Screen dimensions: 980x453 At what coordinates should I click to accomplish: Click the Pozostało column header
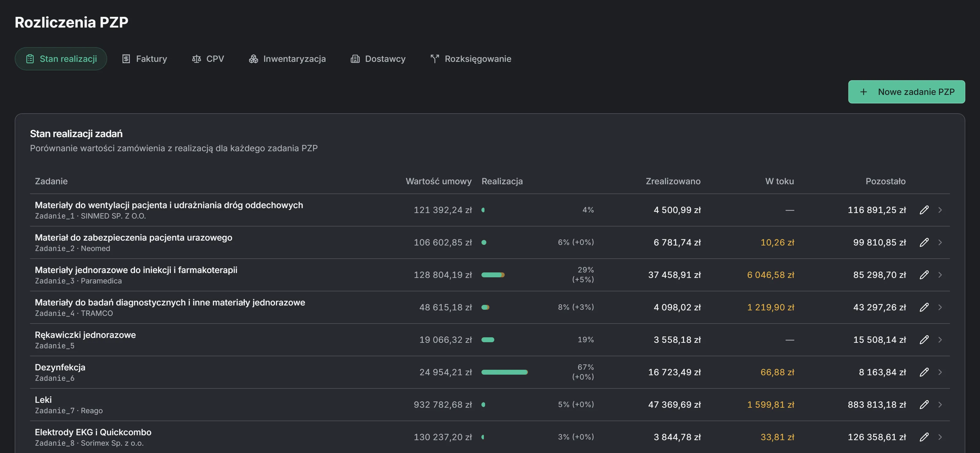(886, 182)
